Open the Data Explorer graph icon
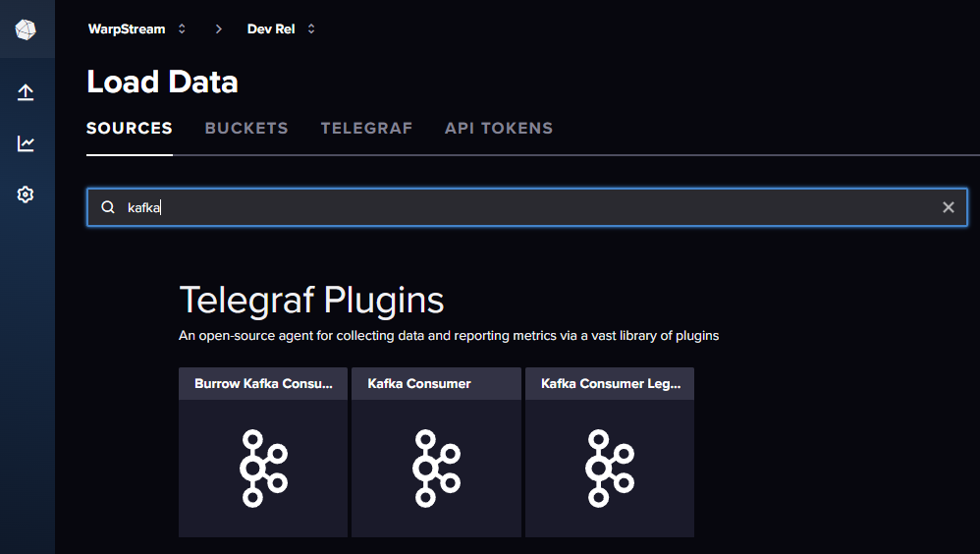 click(26, 143)
